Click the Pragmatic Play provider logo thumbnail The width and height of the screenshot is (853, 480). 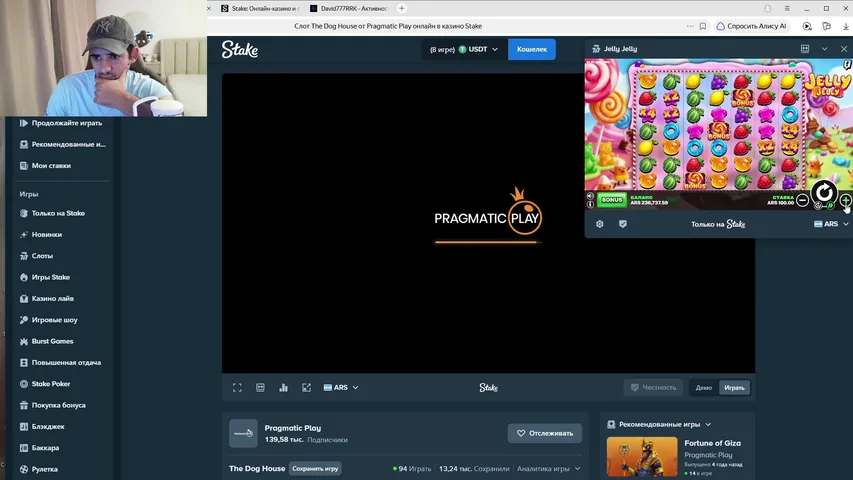(243, 433)
